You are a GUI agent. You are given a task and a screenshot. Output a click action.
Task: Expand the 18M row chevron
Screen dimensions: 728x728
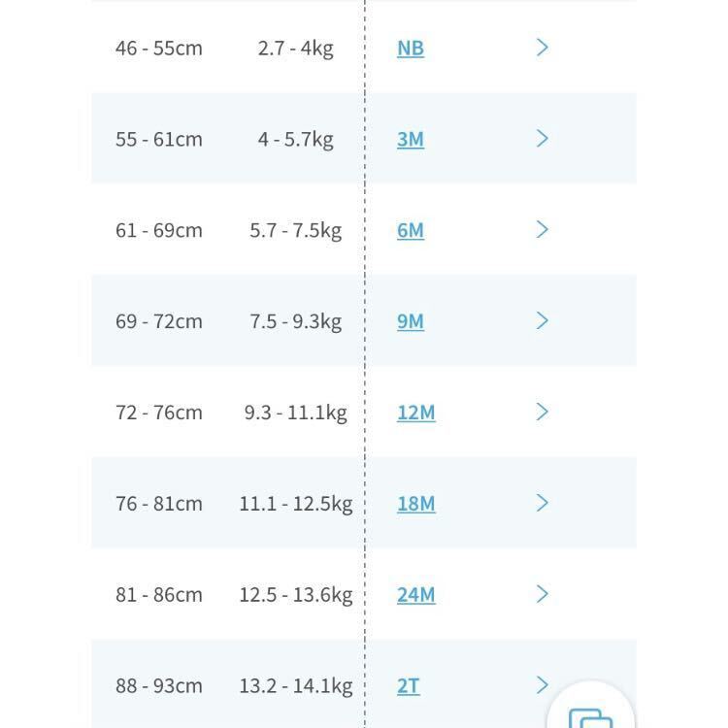tap(543, 504)
